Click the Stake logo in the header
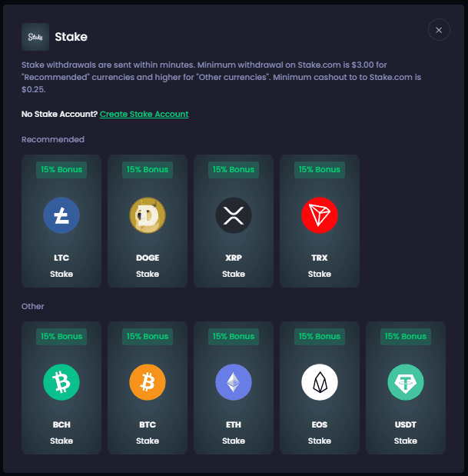 pos(35,36)
